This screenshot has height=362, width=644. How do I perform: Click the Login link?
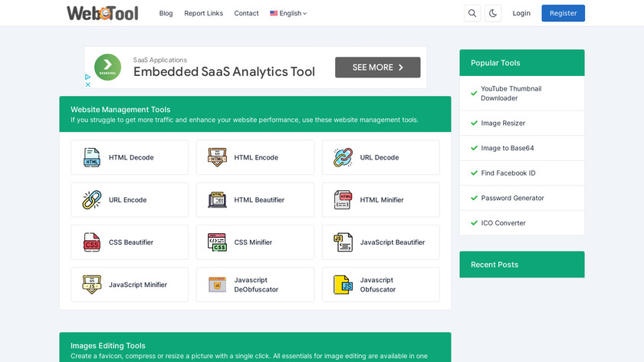click(521, 13)
